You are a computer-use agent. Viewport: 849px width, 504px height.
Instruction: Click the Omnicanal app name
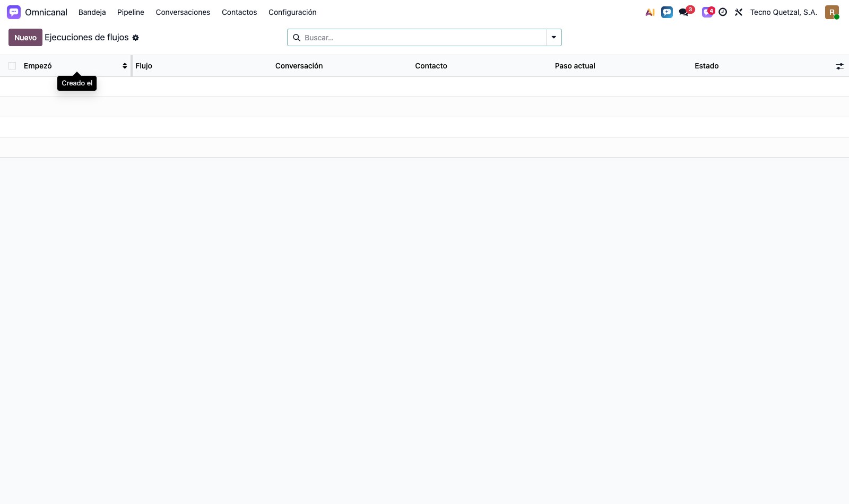point(46,12)
